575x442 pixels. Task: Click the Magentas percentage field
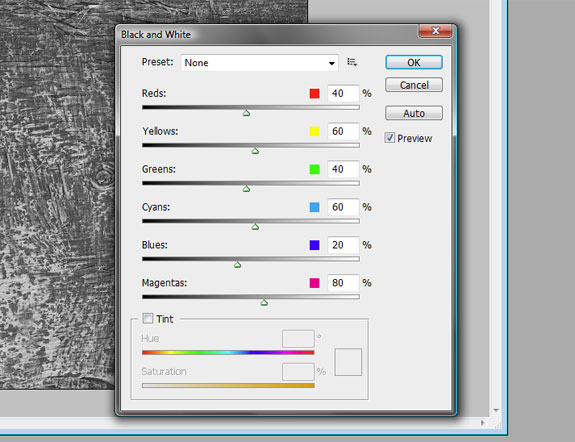343,283
